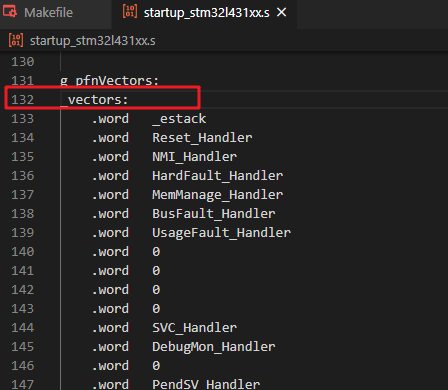Click line number 146

[x=23, y=366]
